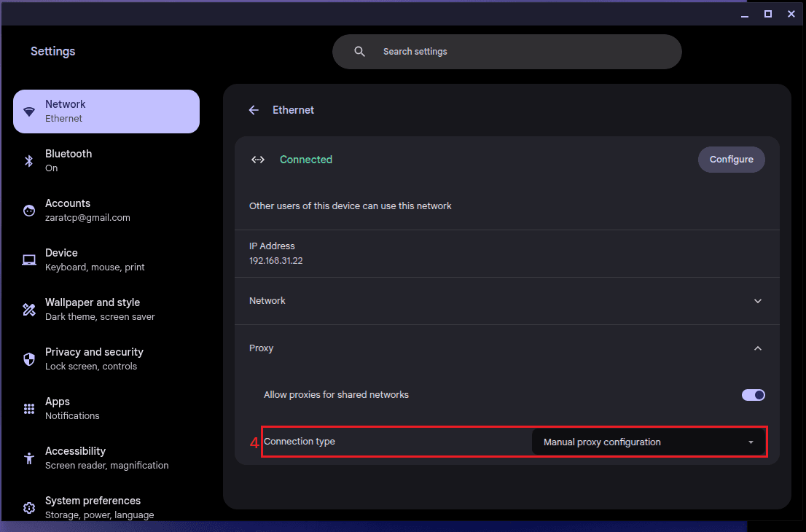Click the Accounts avatar icon

[29, 211]
